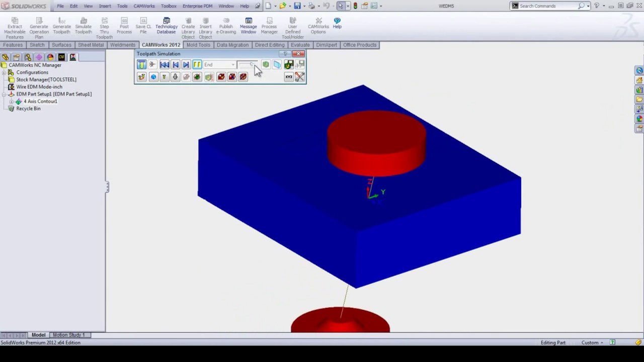Viewport: 644px width, 362px height.
Task: Open the CAMWorks menu
Action: (x=144, y=6)
